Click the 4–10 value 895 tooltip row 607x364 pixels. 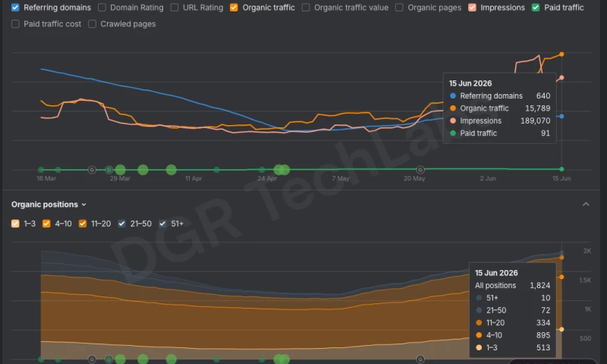[x=513, y=335]
